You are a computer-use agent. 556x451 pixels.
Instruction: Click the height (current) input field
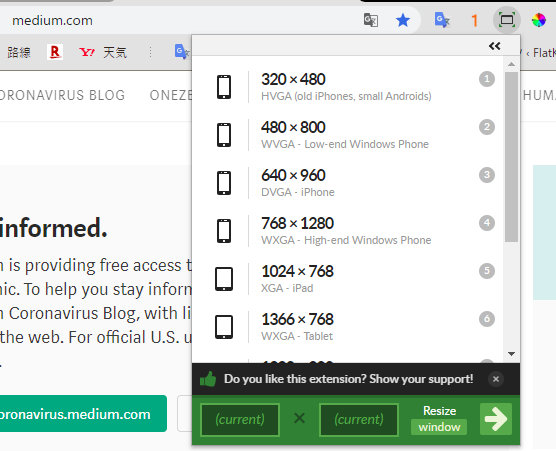(359, 420)
